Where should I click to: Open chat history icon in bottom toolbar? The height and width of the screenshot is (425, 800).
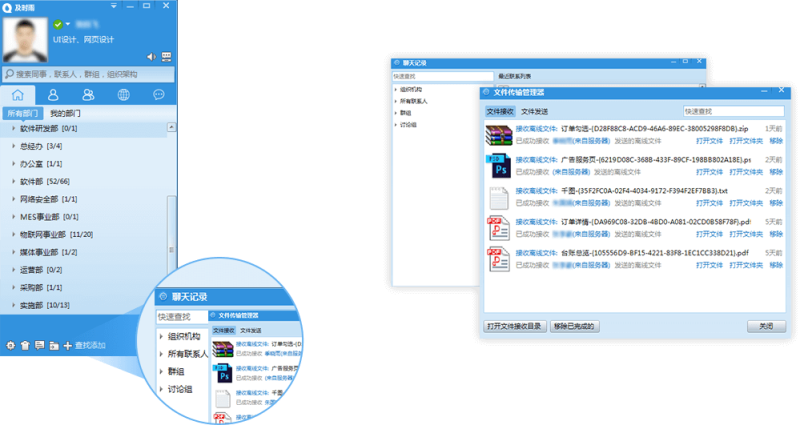(x=39, y=345)
